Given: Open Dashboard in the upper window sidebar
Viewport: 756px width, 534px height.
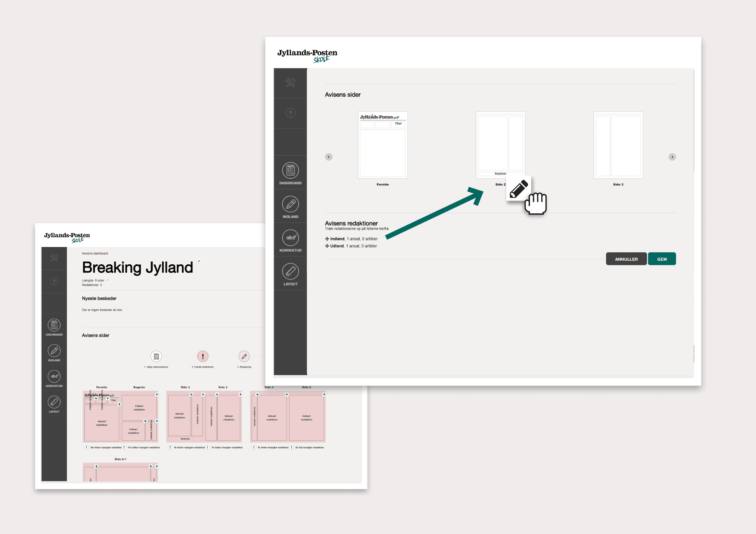Looking at the screenshot, I should tap(290, 171).
